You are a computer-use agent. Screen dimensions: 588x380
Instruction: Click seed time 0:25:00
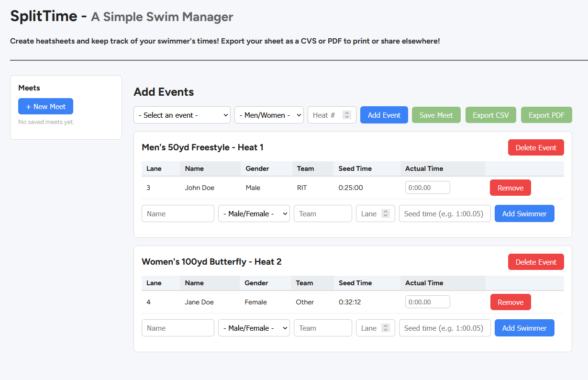(x=351, y=188)
